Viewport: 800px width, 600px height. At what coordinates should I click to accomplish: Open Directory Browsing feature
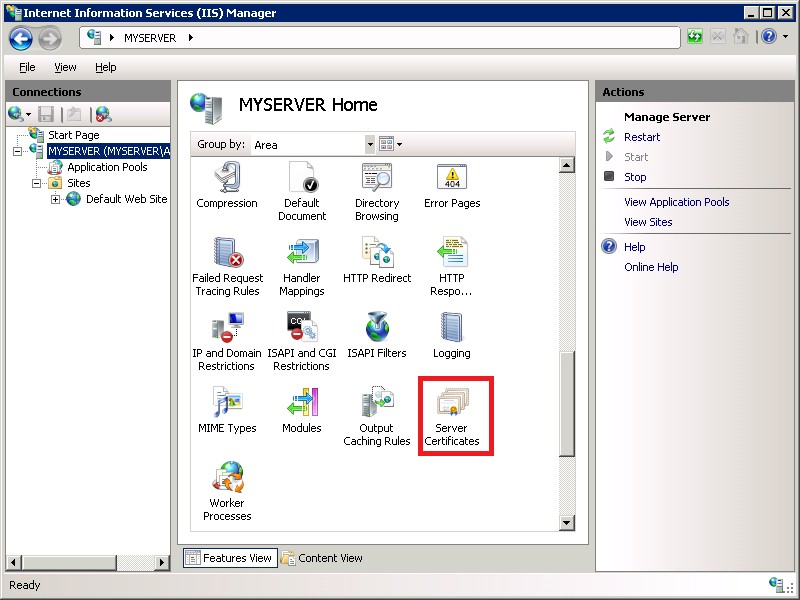(377, 191)
